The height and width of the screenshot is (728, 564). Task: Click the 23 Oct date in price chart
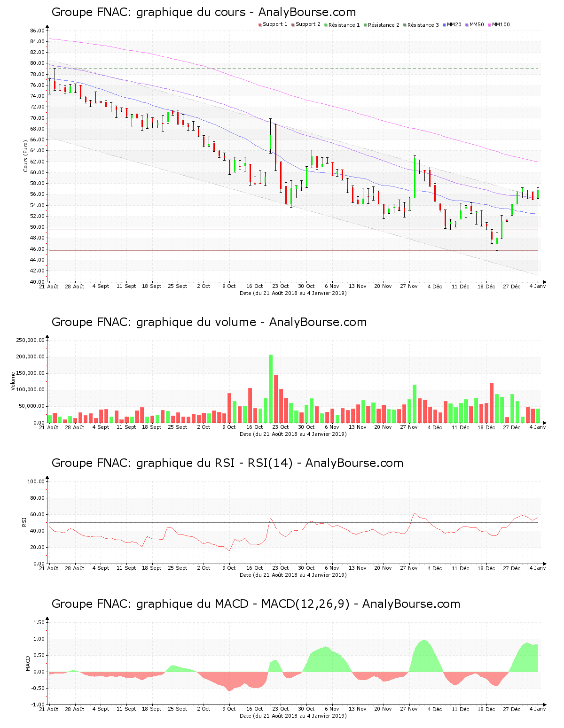tap(281, 286)
